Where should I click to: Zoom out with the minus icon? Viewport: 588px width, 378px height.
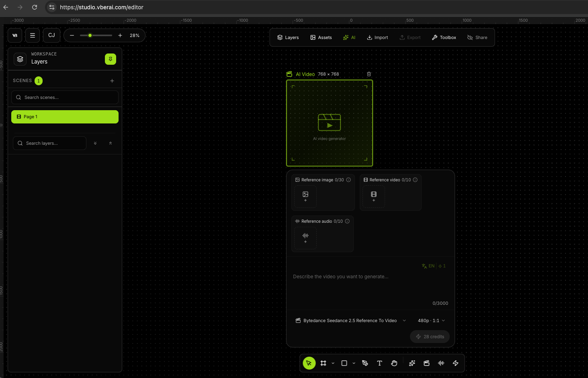click(x=72, y=35)
